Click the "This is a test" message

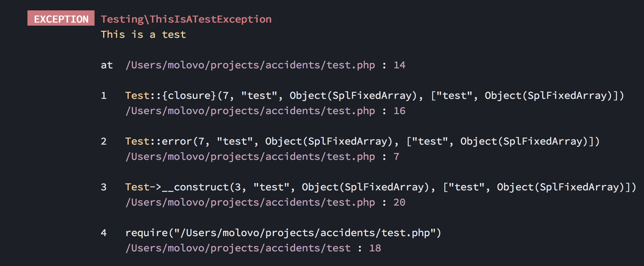(x=143, y=34)
